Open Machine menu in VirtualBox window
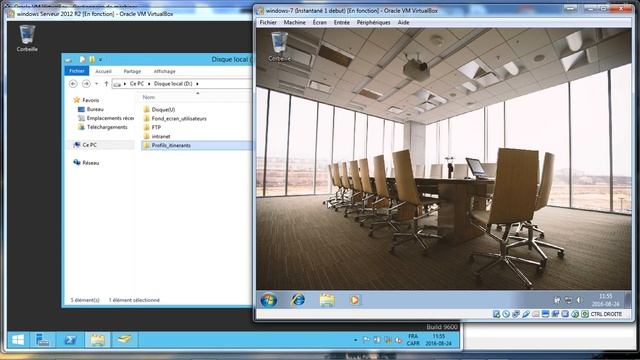 tap(295, 22)
